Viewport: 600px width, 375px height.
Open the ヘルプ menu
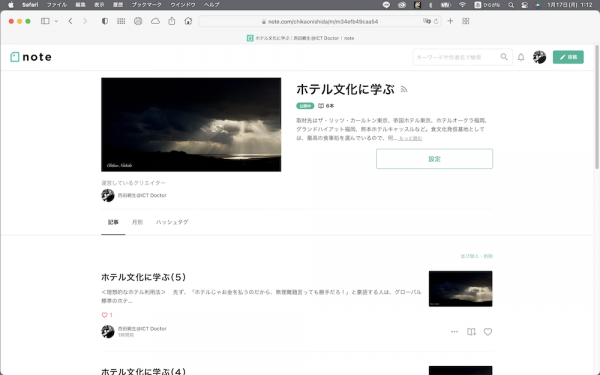(x=212, y=5)
